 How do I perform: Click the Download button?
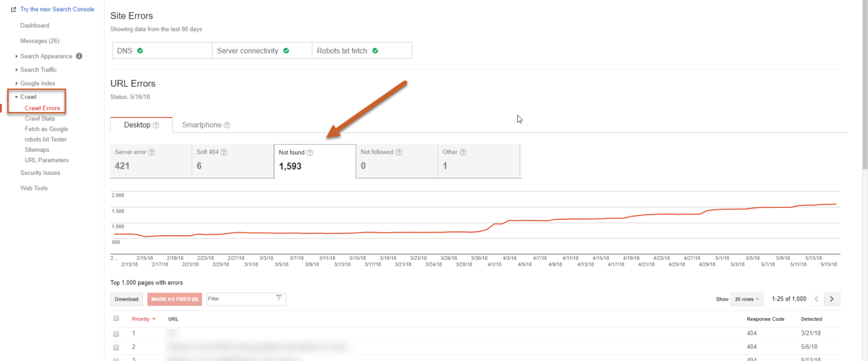click(x=127, y=299)
